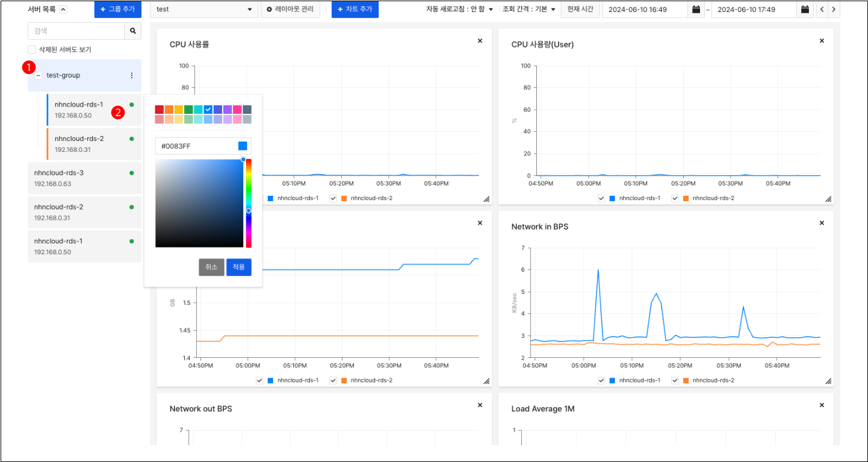Screen dimensions: 868x462
Task: Click the color preview square beside #0083FF
Action: tap(243, 146)
